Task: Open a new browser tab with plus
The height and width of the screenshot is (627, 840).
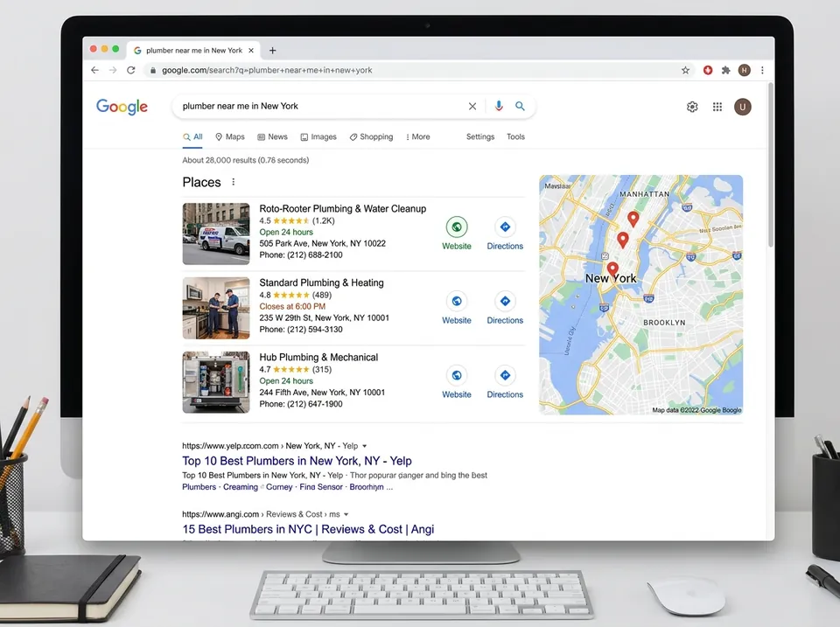Action: coord(273,51)
